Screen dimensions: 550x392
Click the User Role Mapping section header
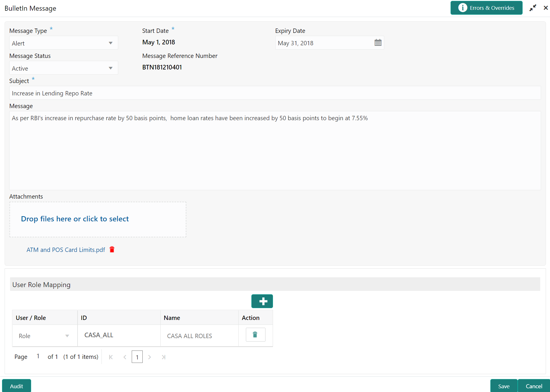(275, 284)
